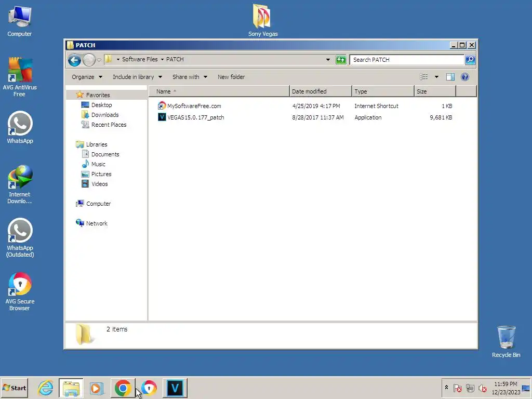The height and width of the screenshot is (399, 532).
Task: Click the Software Files breadcrumb segment
Action: [139, 59]
